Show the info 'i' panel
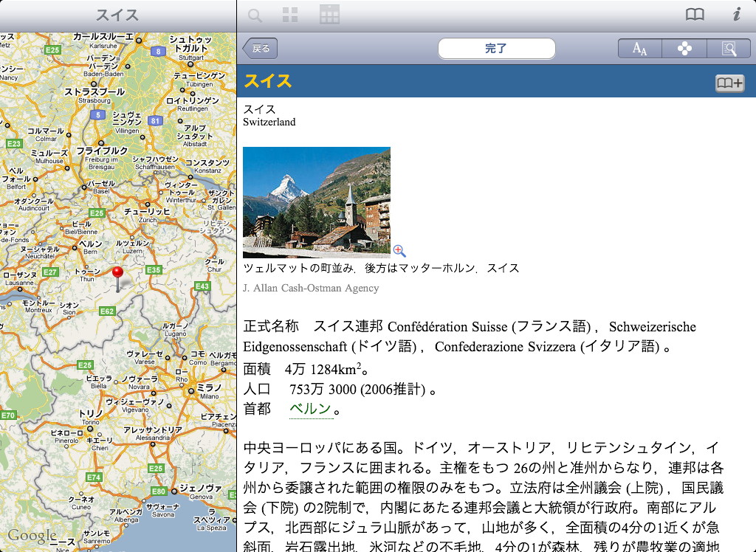The height and width of the screenshot is (552, 756). (x=736, y=15)
